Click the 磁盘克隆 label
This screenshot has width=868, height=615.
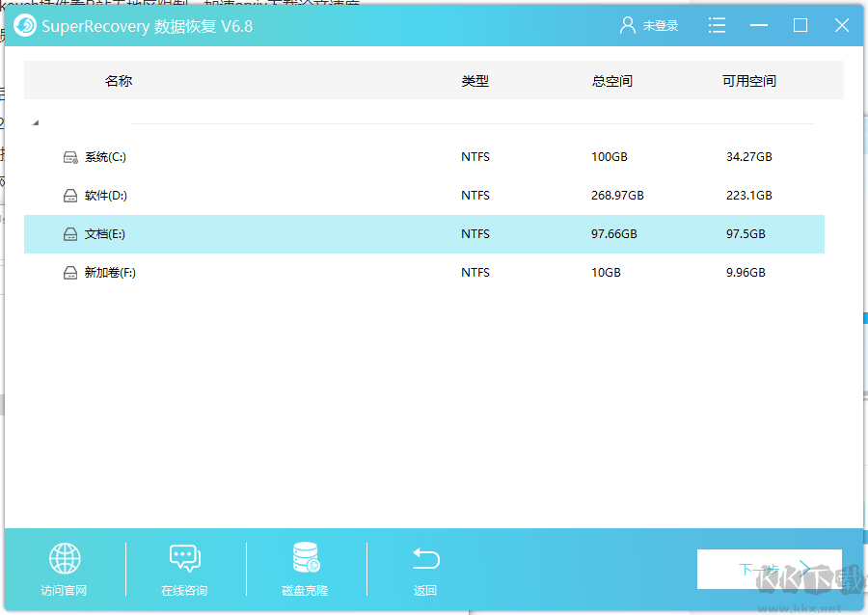pyautogui.click(x=305, y=591)
